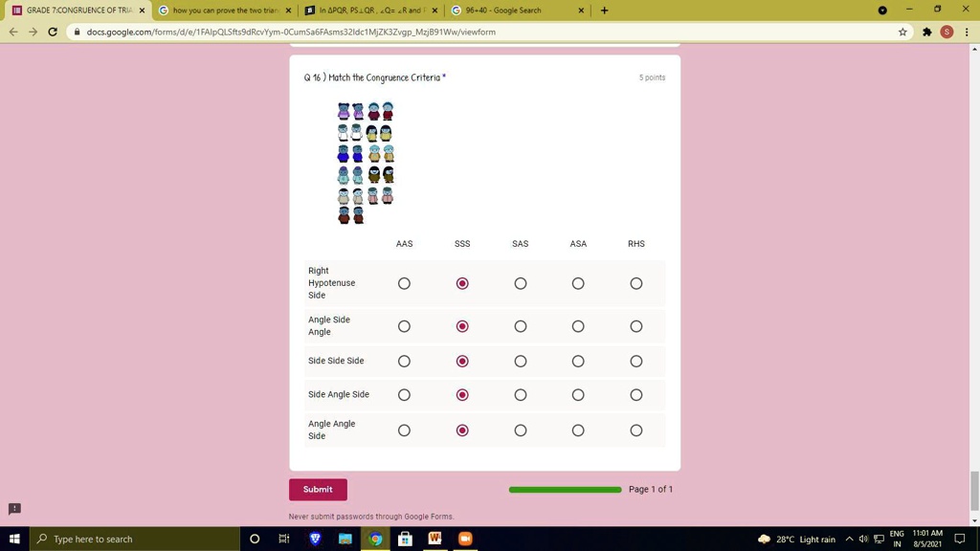Open File Explorer from taskbar
The height and width of the screenshot is (551, 980).
tap(345, 539)
